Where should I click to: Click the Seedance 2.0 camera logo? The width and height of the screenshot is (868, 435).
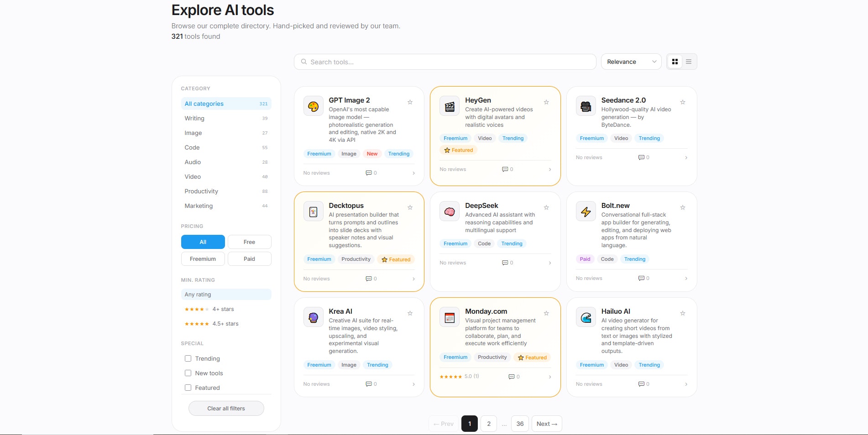(586, 106)
